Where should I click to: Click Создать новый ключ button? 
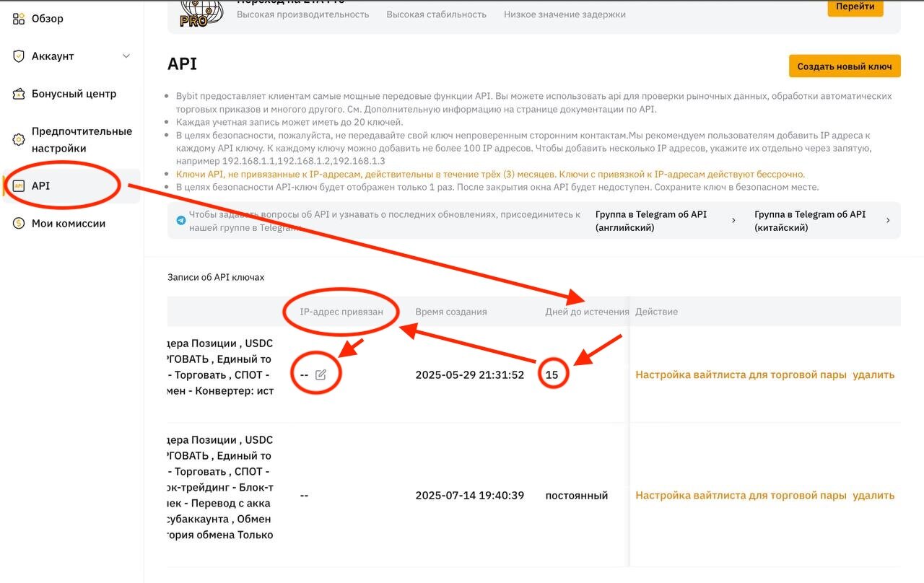point(845,66)
